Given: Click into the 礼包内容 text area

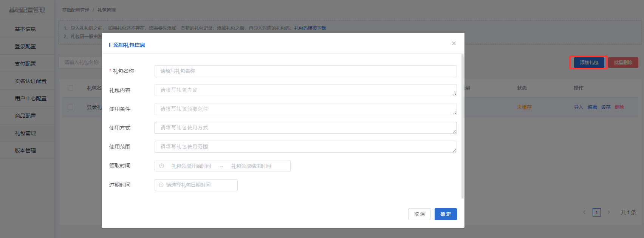Looking at the screenshot, I should [x=306, y=90].
